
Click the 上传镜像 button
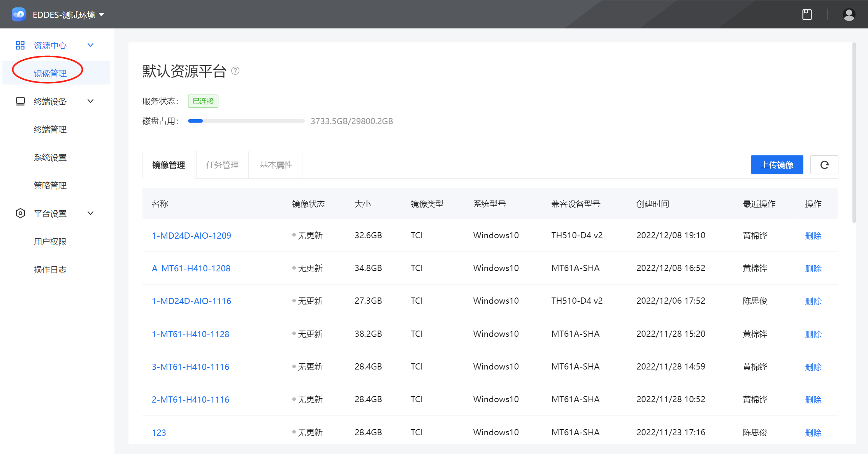[777, 165]
